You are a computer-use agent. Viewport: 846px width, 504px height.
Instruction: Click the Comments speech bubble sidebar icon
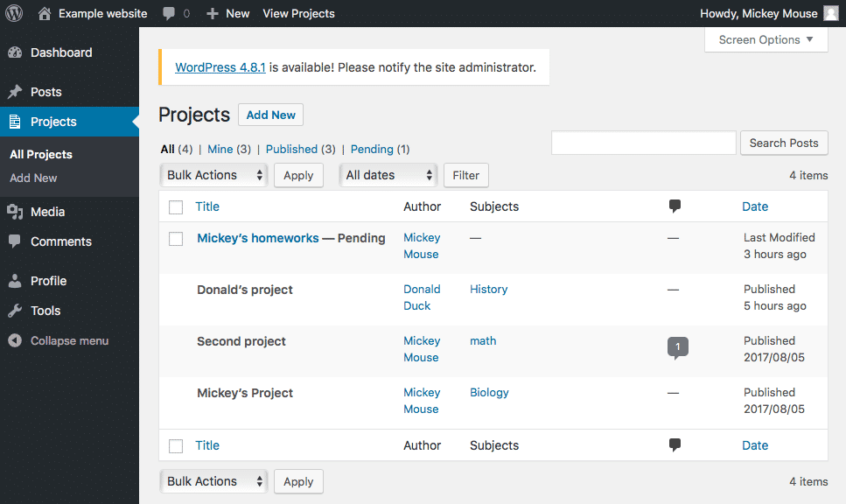tap(15, 241)
